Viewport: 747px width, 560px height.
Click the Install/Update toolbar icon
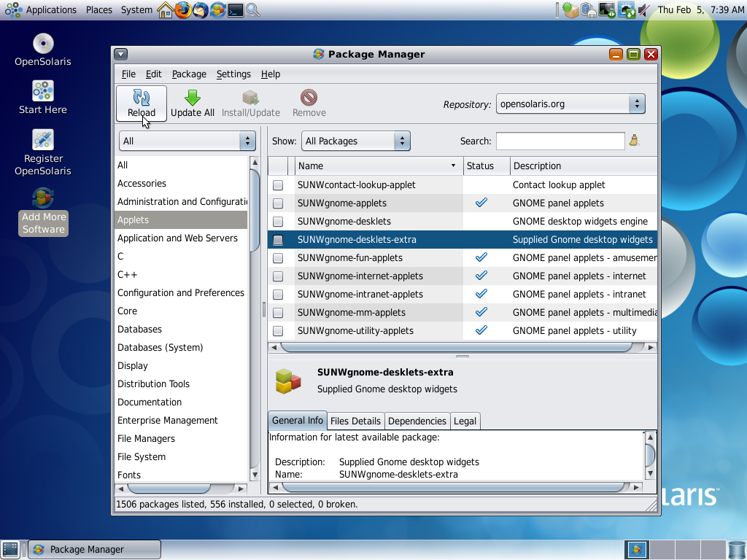click(x=251, y=98)
